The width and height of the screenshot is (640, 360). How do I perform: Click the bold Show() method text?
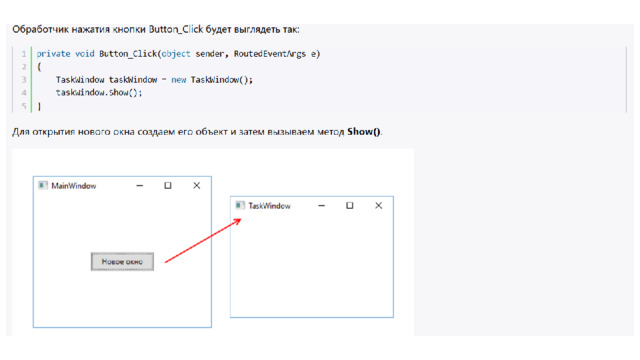tap(364, 131)
